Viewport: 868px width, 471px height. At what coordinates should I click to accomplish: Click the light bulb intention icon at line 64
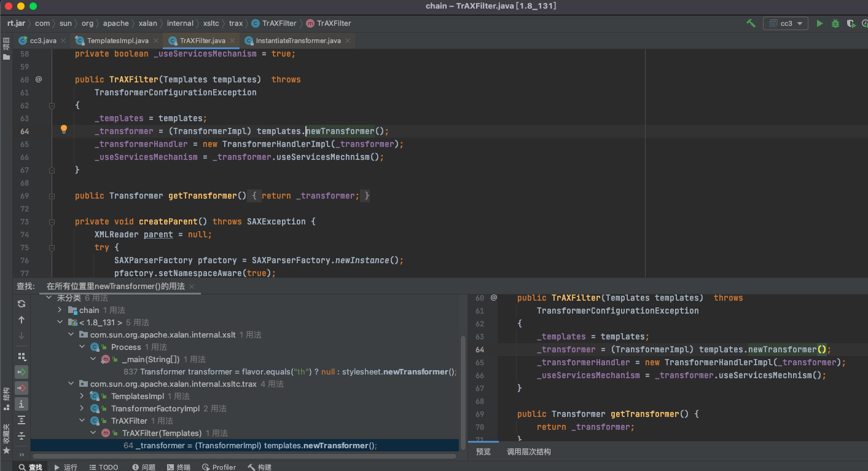click(63, 130)
